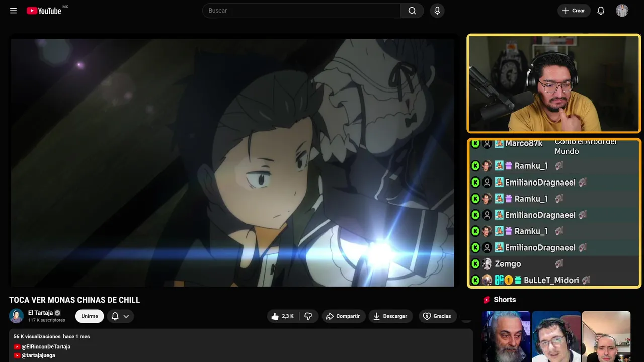
Task: Click the Como el Arbol del Mundo message
Action: pos(586,146)
